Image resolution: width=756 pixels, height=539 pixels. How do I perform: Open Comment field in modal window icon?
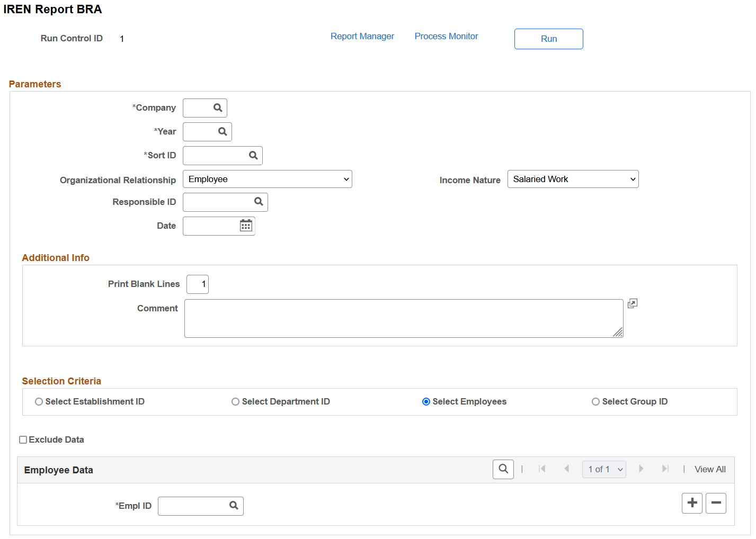click(632, 303)
